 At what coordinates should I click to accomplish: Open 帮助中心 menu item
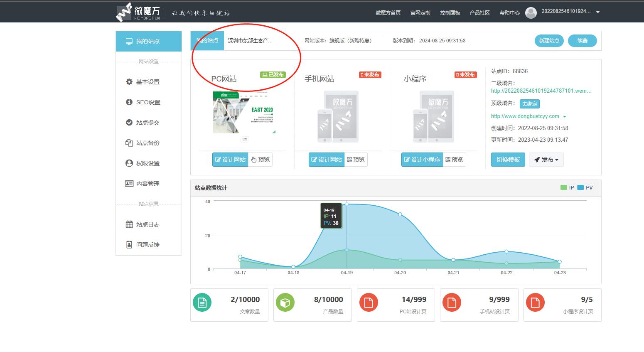coord(509,12)
